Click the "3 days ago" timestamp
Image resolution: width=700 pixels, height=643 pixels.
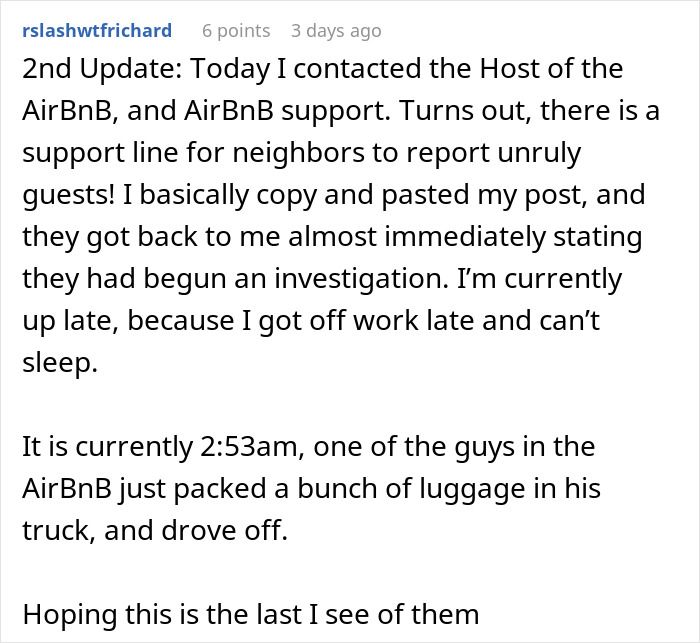click(x=336, y=31)
